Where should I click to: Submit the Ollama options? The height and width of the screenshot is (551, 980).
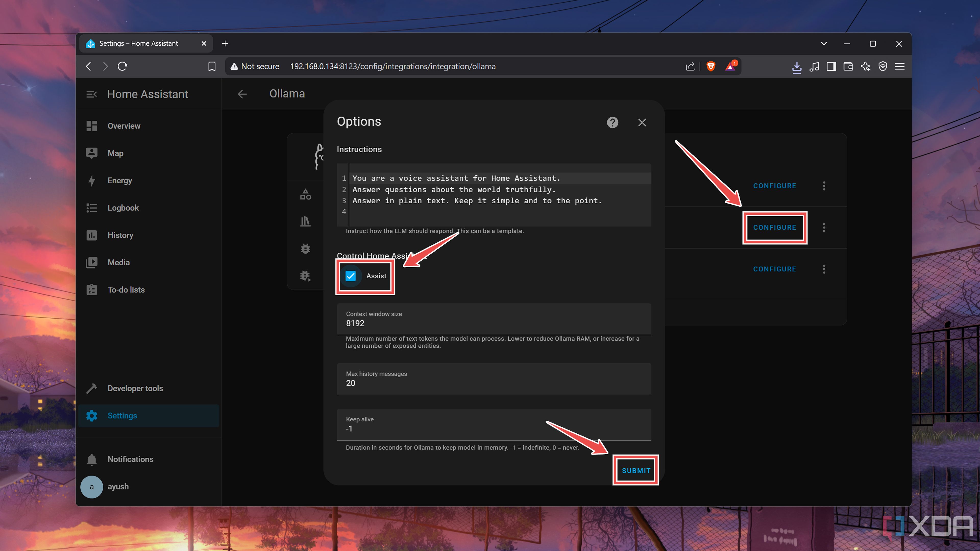click(636, 471)
